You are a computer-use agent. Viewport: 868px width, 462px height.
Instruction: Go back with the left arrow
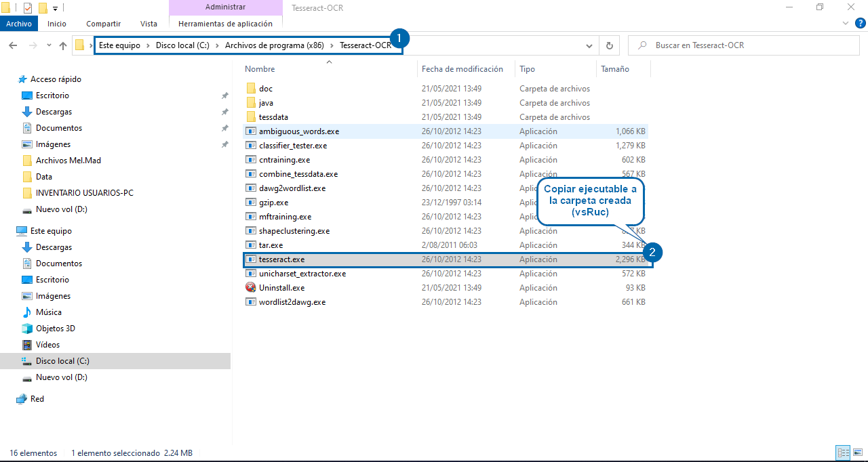pos(13,45)
